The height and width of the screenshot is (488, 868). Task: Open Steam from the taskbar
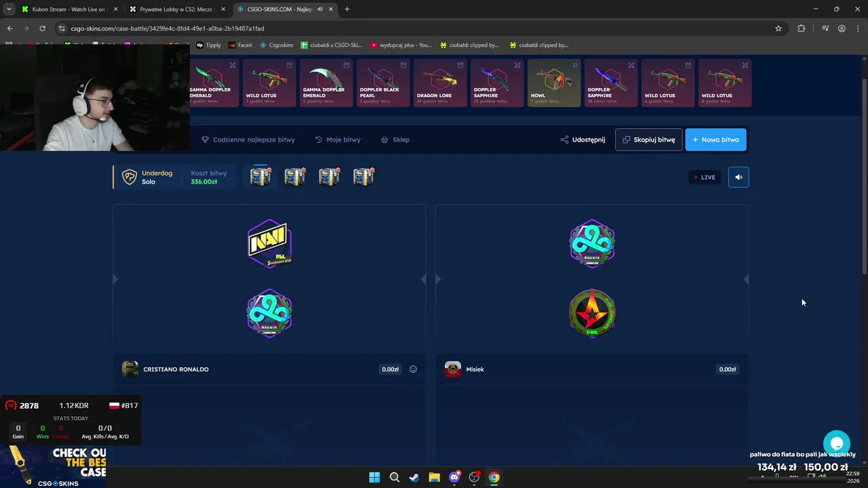click(x=414, y=477)
